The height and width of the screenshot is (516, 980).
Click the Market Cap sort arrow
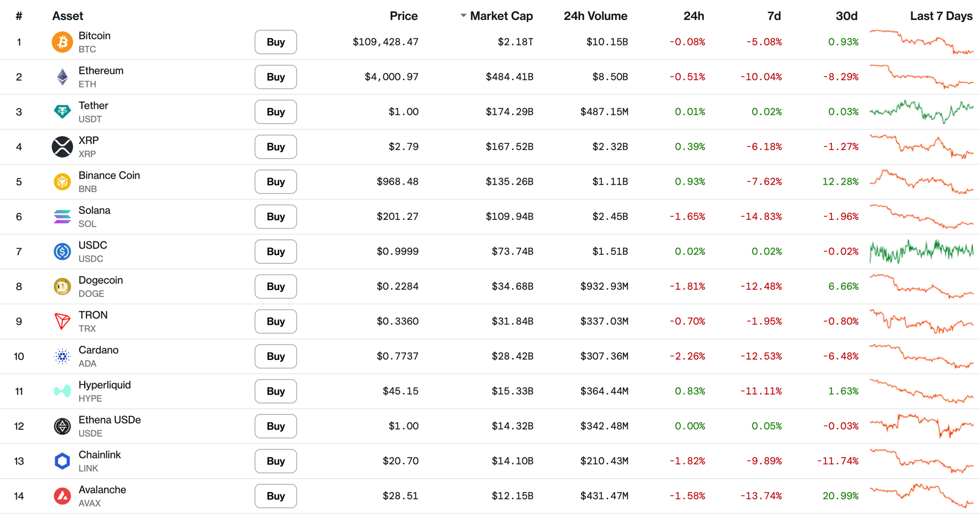coord(463,16)
